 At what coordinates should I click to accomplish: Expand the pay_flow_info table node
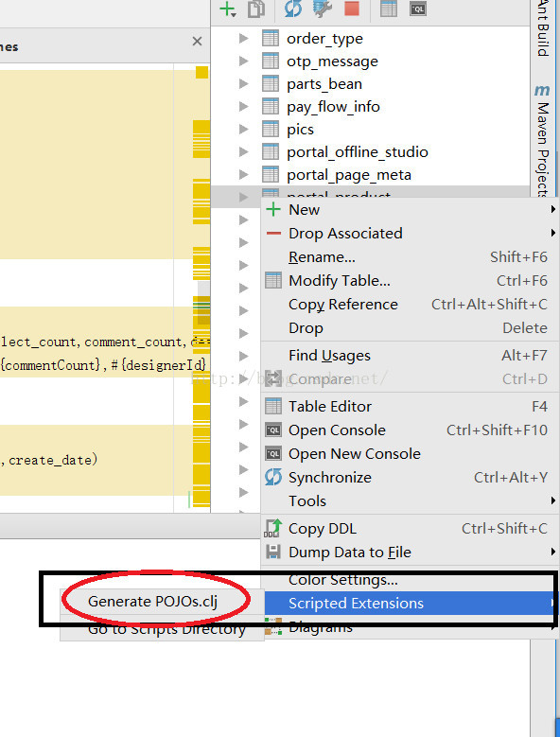(x=243, y=107)
